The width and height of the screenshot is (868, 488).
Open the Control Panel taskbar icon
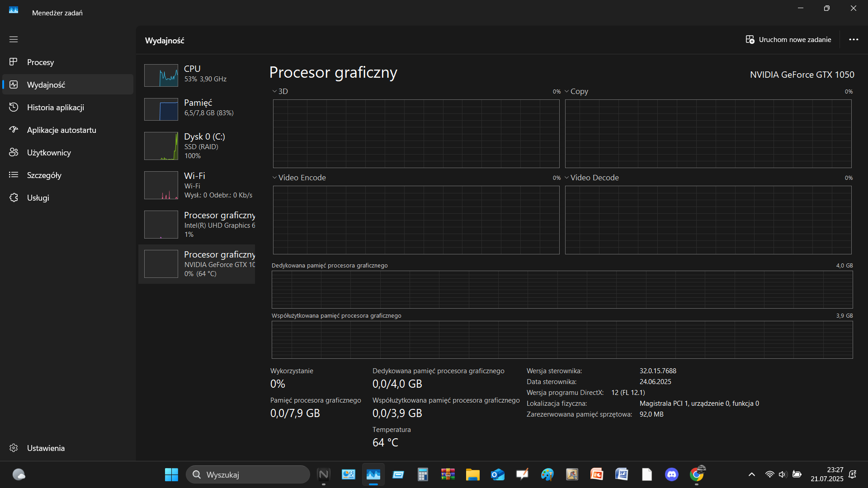[349, 474]
